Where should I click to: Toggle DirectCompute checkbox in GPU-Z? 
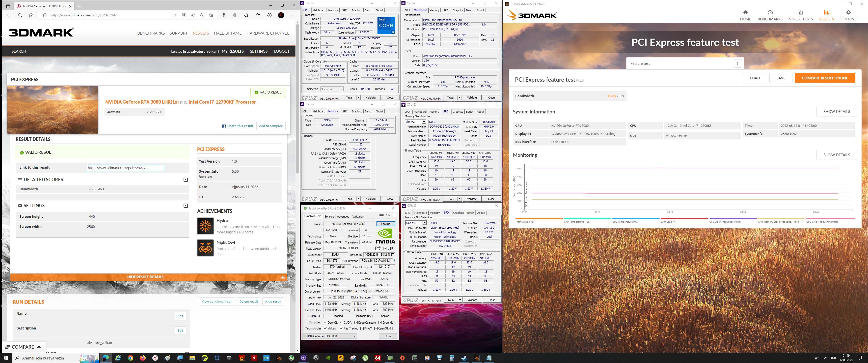[x=356, y=323]
